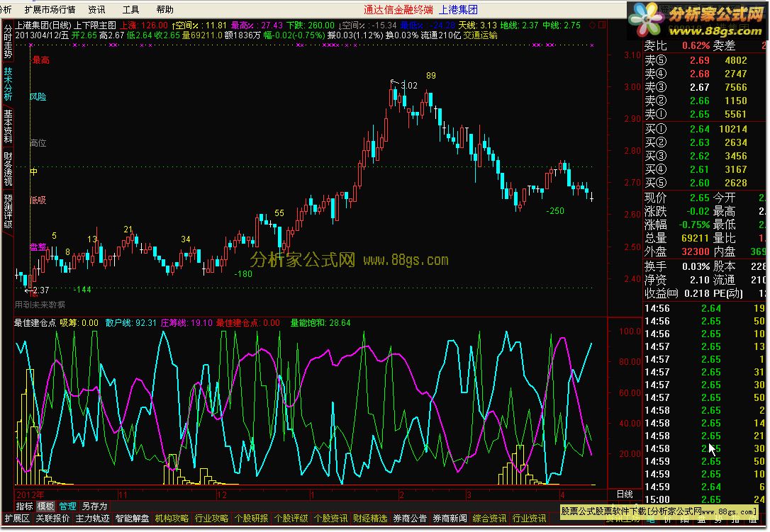Click the 换手 0.03% field
This screenshot has height=532, width=770.
pos(676,266)
